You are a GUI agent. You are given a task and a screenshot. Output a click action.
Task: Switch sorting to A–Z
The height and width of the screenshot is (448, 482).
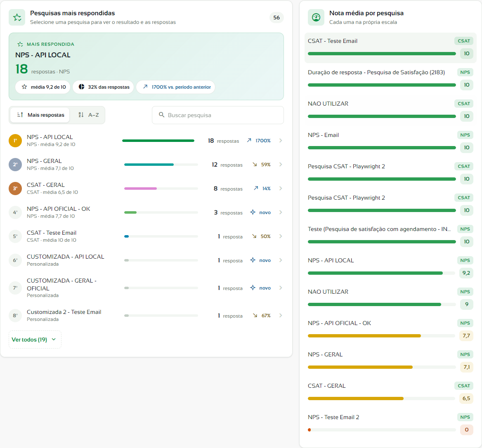pos(88,115)
